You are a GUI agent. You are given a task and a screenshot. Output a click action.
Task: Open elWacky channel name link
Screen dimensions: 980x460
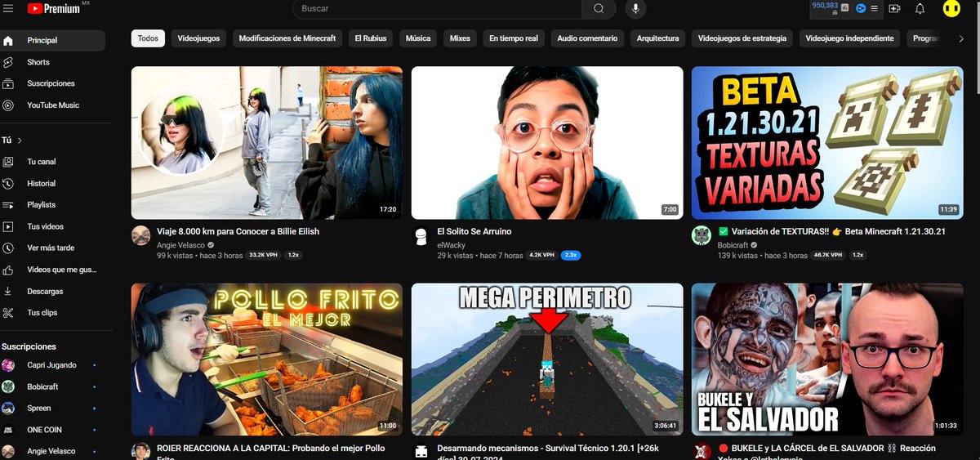pyautogui.click(x=450, y=244)
